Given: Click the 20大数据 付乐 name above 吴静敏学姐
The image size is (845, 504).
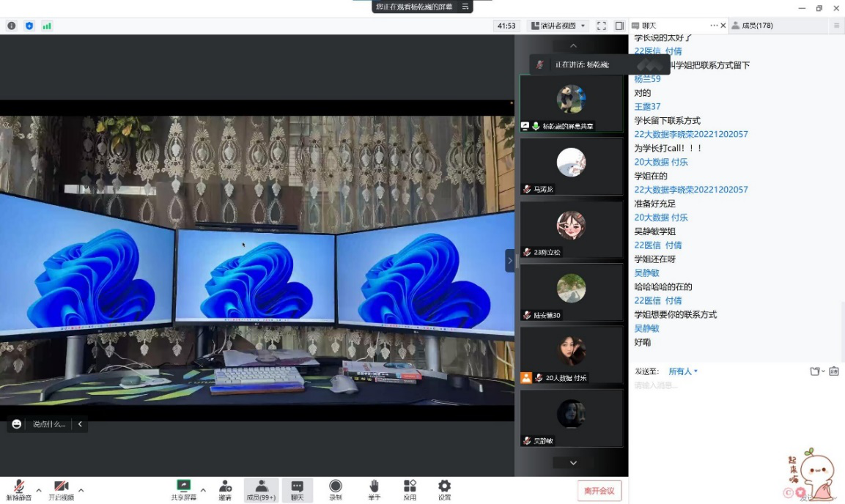Looking at the screenshot, I should 661,218.
